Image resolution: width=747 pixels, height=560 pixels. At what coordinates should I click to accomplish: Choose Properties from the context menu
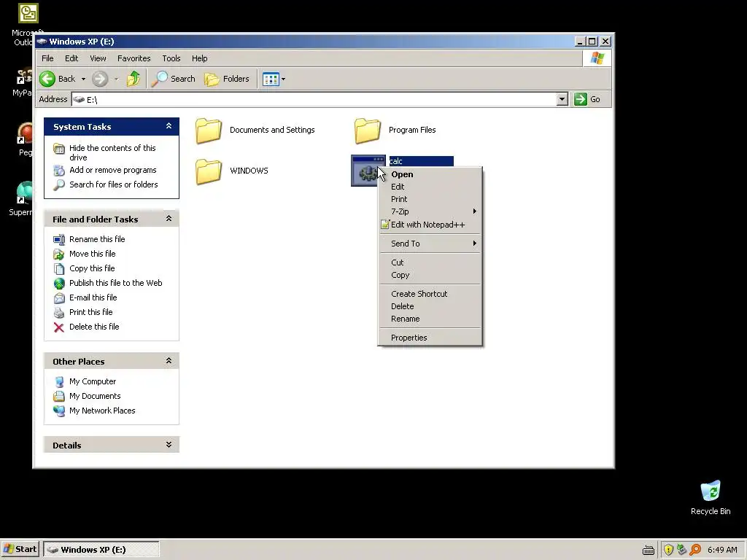430,338
